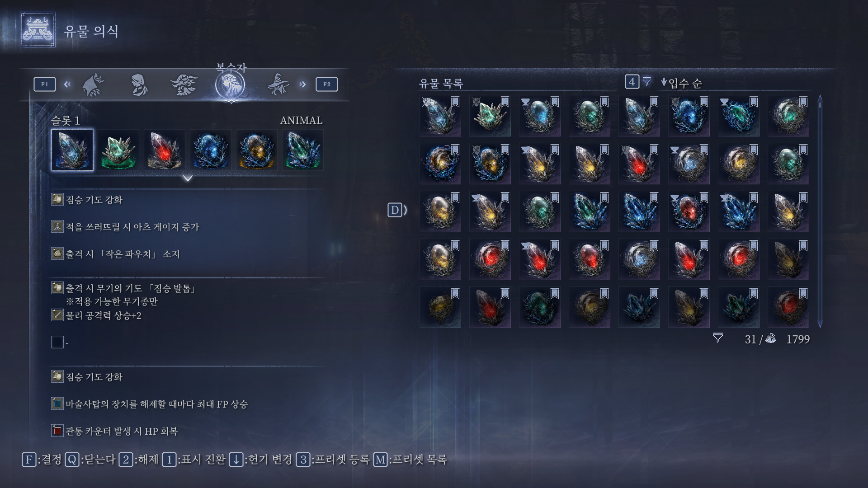Select the 복수자 character emblem icon
Image resolution: width=868 pixels, height=488 pixels.
pyautogui.click(x=230, y=84)
